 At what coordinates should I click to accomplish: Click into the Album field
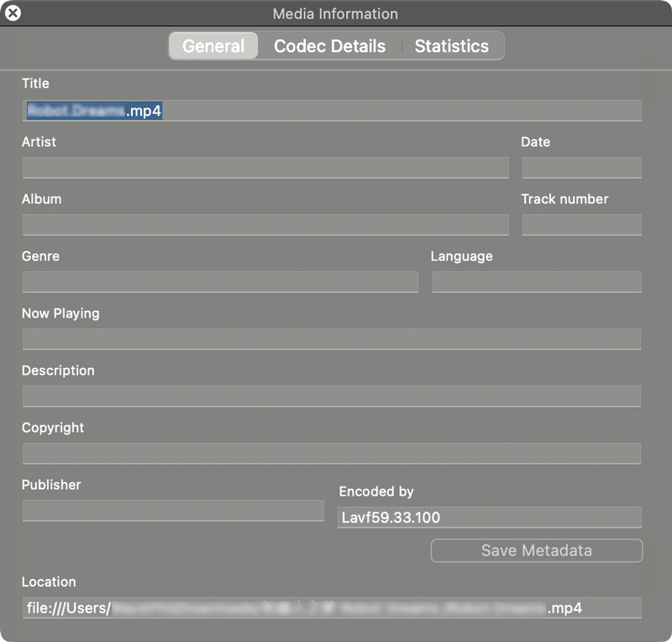pos(265,225)
